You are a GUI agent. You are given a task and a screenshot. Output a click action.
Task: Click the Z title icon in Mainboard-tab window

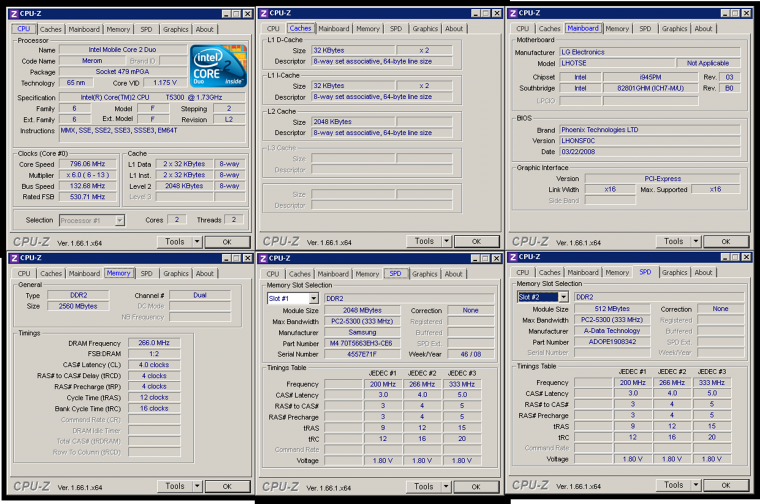coord(513,13)
